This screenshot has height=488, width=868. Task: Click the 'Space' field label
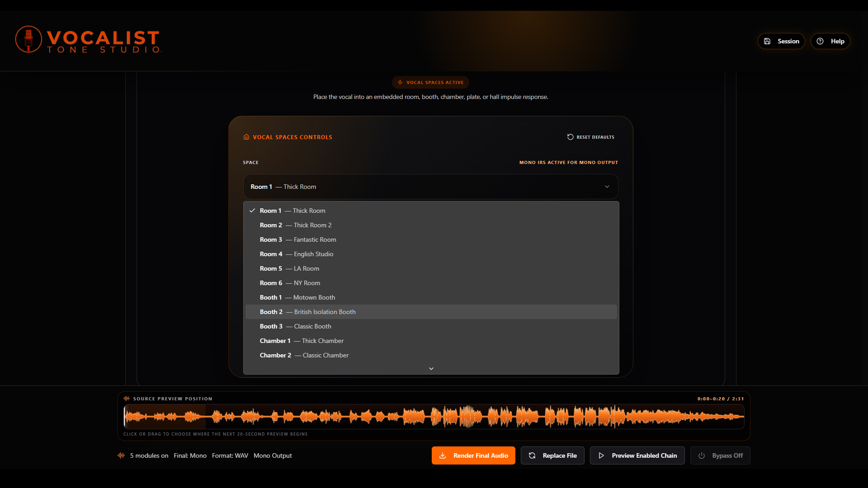point(250,162)
